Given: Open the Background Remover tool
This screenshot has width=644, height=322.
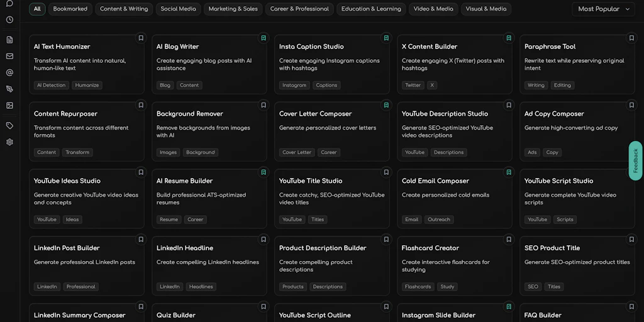Looking at the screenshot, I should pos(209,131).
